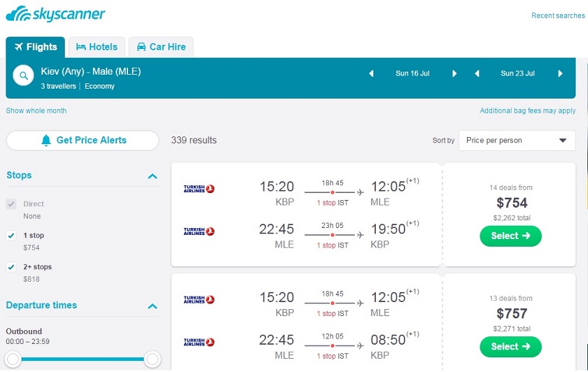Click the magnifying glass search icon
588x372 pixels.
23,76
